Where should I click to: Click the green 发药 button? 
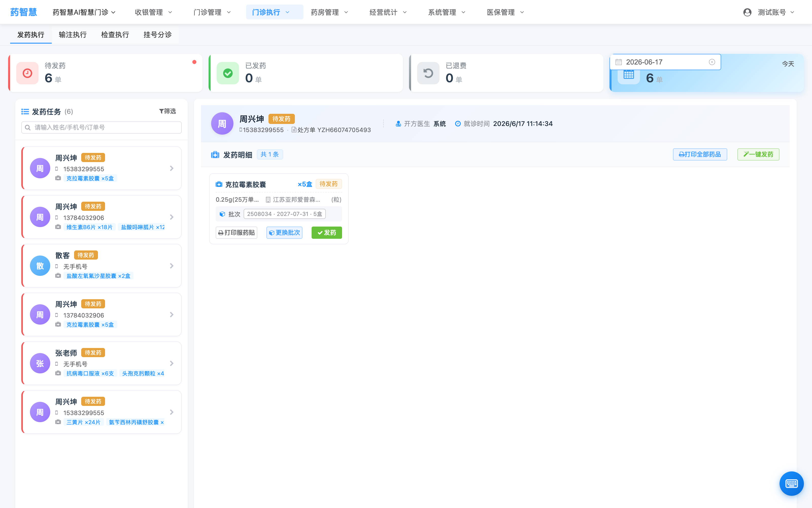(327, 232)
